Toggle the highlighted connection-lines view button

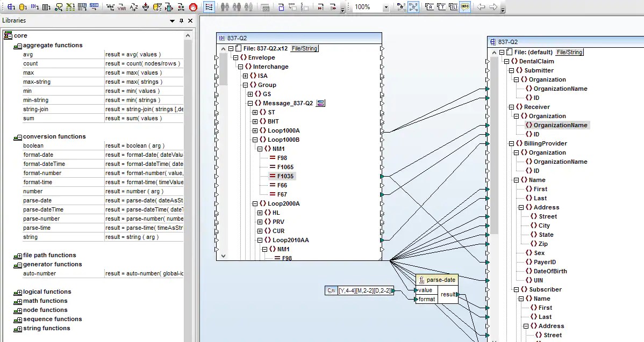tap(413, 7)
